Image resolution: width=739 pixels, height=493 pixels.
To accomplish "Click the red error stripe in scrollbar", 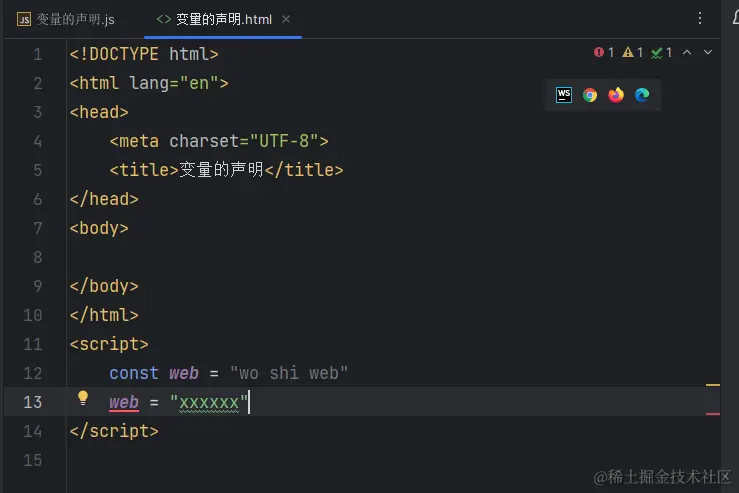I will click(713, 414).
